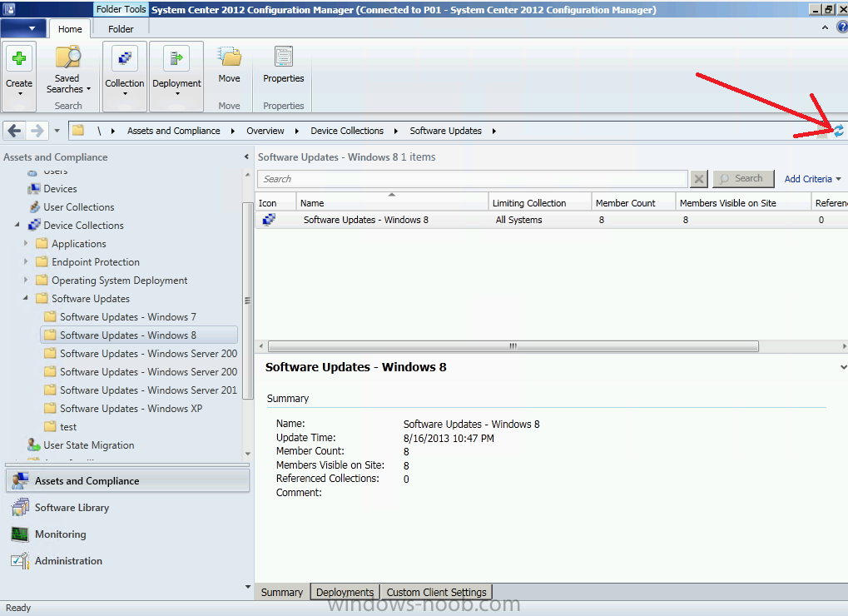The height and width of the screenshot is (616, 848).
Task: Click the collection icon in list row
Action: pos(269,220)
